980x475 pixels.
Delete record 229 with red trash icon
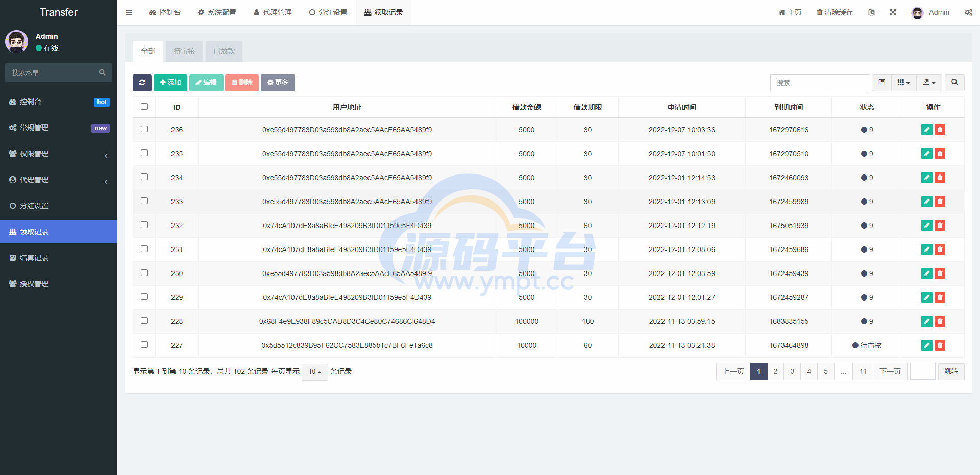click(940, 297)
